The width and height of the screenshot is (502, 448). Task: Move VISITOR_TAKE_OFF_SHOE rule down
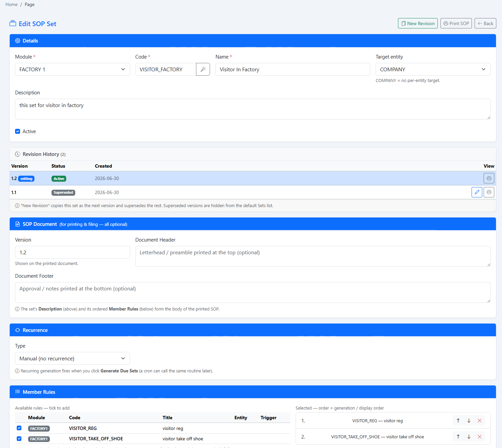(x=469, y=437)
